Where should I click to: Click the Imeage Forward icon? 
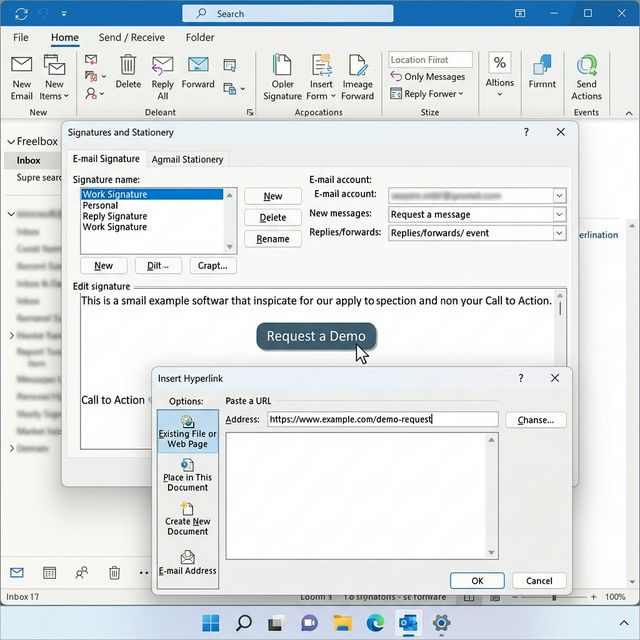coord(358,65)
